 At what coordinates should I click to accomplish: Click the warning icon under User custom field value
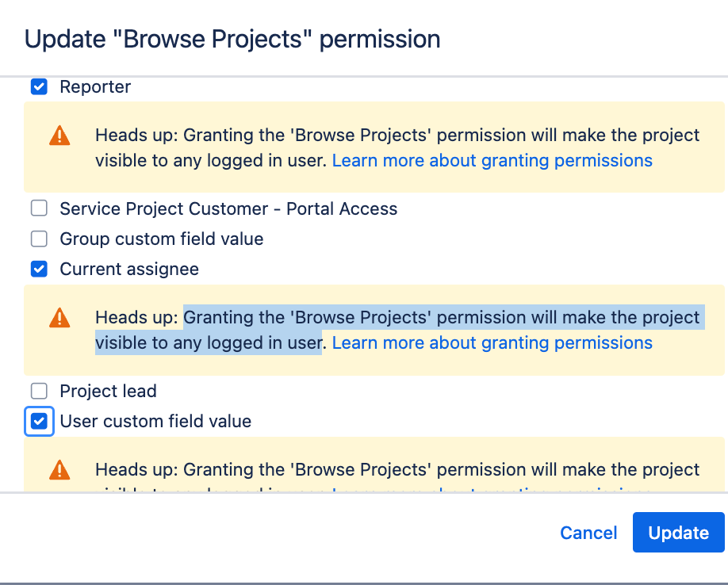coord(59,470)
